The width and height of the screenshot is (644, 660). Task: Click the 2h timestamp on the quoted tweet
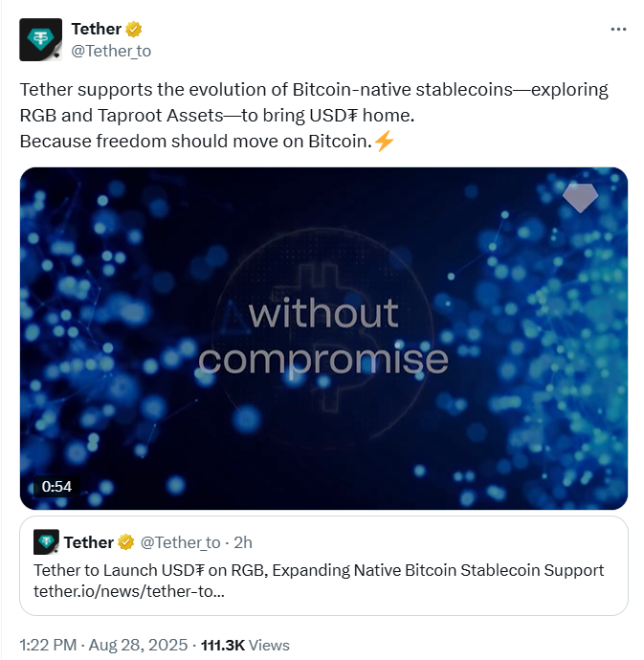point(243,542)
